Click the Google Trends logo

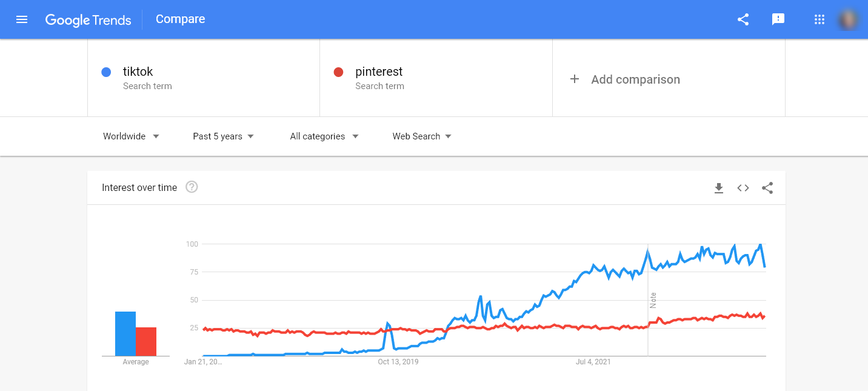tap(88, 19)
